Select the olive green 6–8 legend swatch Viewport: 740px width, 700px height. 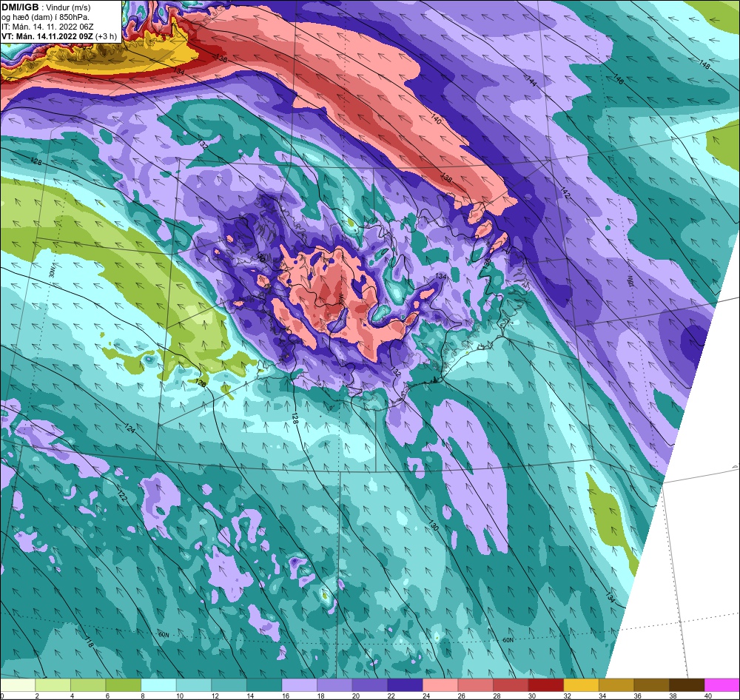coord(123,685)
